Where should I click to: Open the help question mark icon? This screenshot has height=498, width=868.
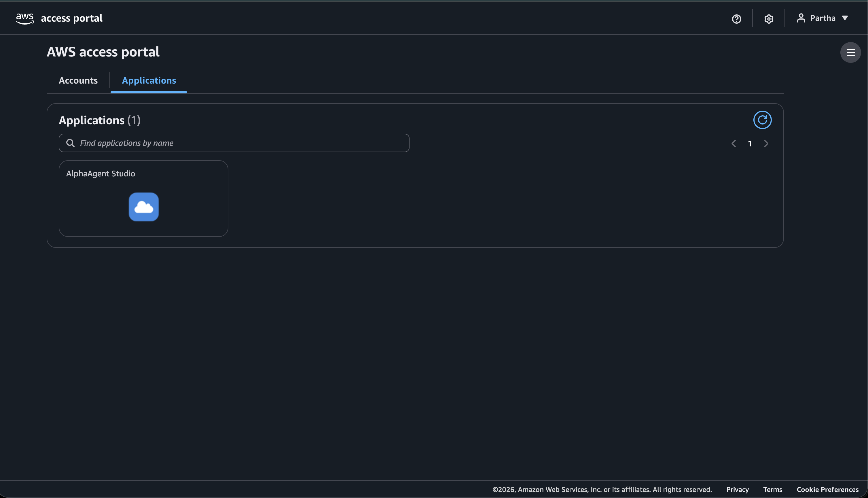pos(736,19)
